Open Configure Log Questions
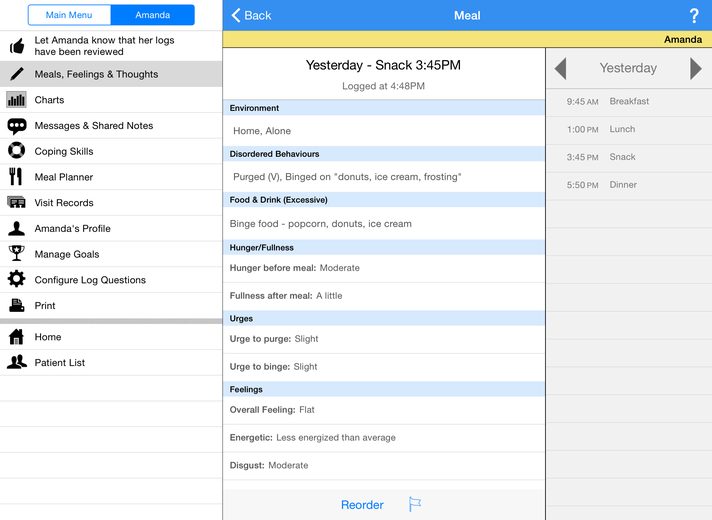 pos(111,280)
